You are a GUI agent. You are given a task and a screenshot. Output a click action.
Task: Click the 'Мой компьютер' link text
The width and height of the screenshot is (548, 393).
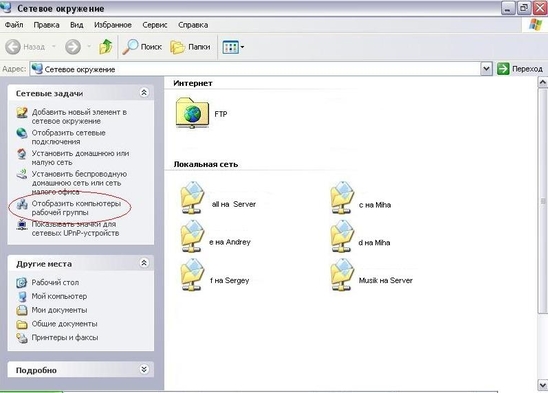click(x=59, y=296)
